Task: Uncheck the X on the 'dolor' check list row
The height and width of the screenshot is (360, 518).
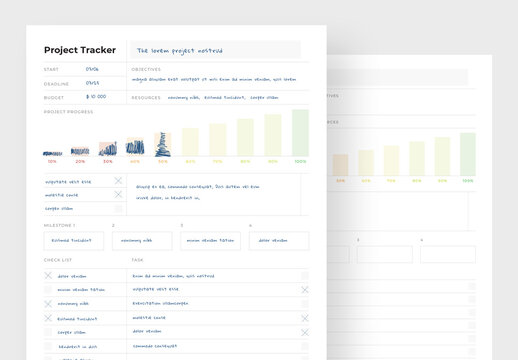Action: point(48,275)
